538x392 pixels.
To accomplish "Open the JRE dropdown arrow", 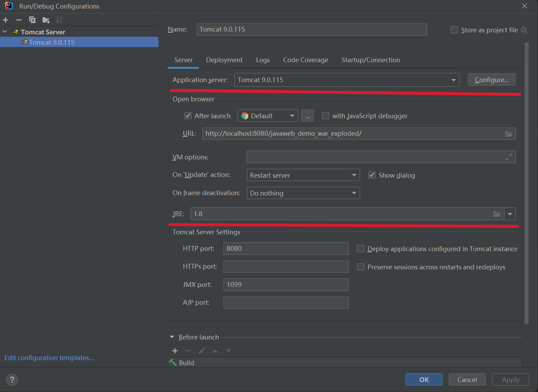I will pyautogui.click(x=510, y=214).
